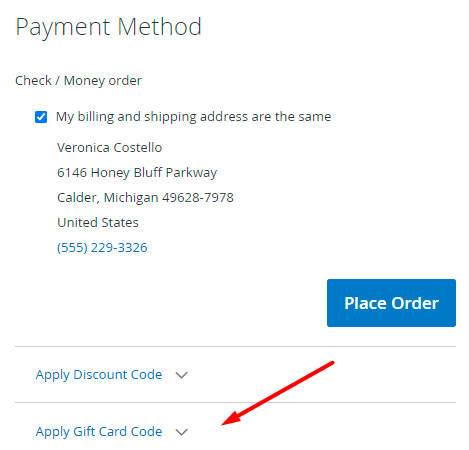
Task: Select the Check / Money order payment option
Action: (78, 81)
